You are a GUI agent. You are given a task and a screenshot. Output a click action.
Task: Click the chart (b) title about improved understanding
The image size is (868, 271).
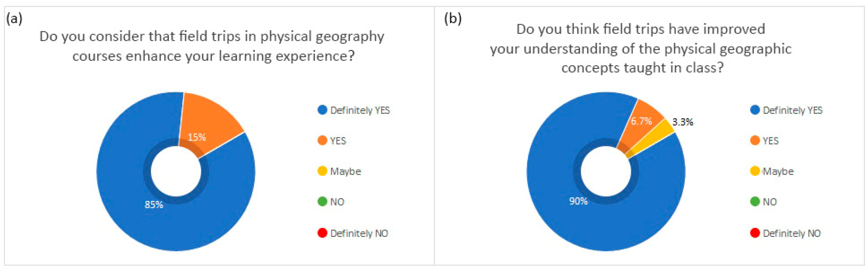[641, 48]
